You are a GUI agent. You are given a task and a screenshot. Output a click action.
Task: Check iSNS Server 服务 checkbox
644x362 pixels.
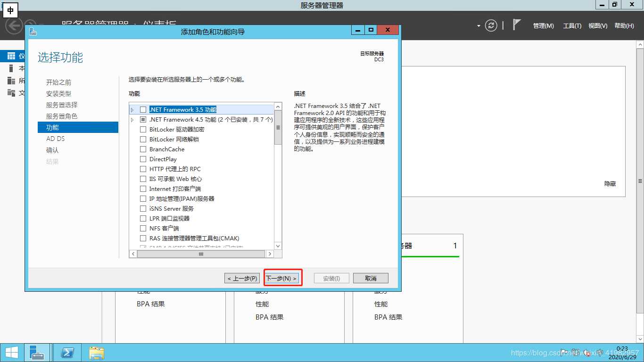click(x=143, y=208)
